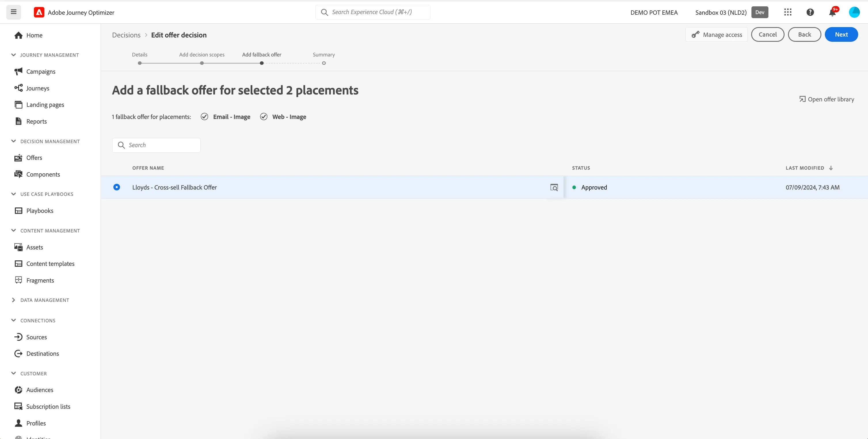This screenshot has width=868, height=439.
Task: Expand Data Management section
Action: (14, 300)
